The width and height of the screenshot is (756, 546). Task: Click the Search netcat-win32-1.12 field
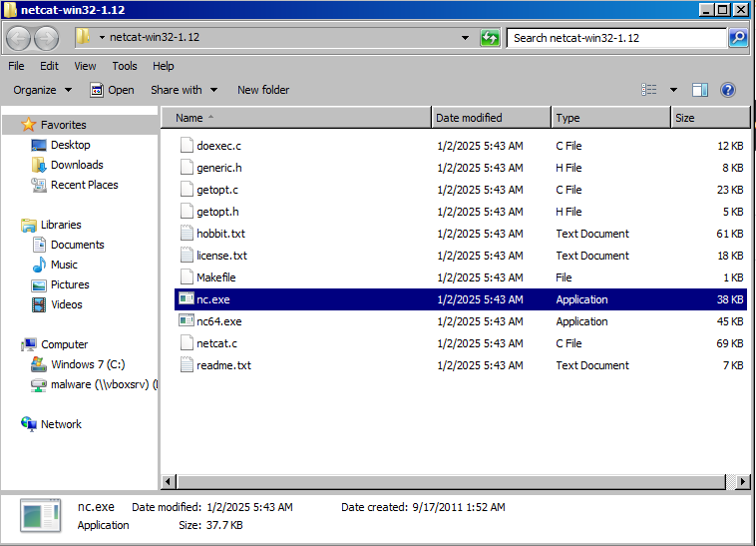coord(616,38)
